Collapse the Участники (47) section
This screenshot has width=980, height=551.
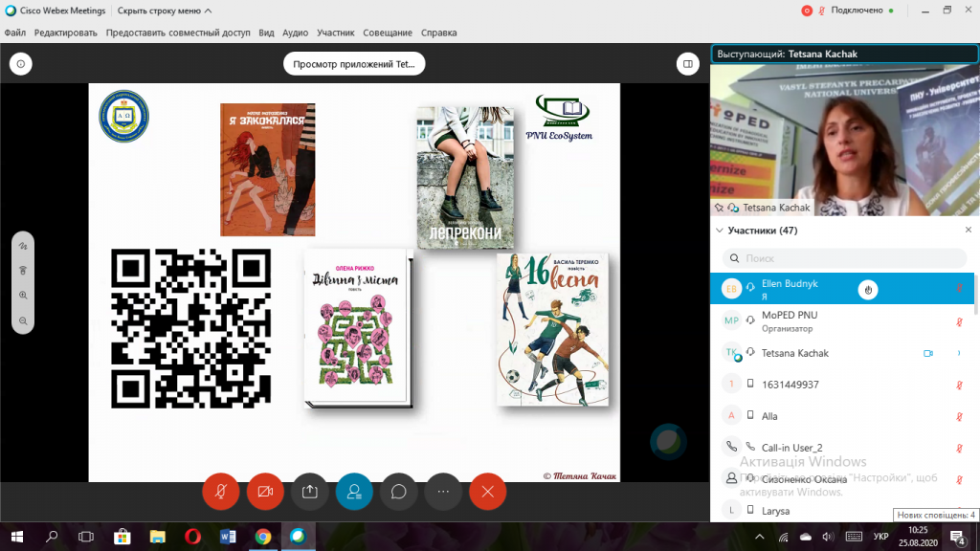[x=720, y=231]
